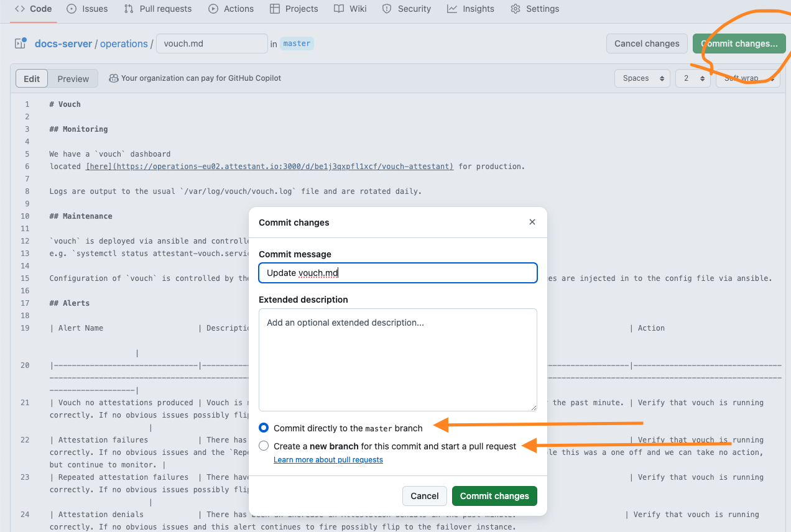Click the master branch label
This screenshot has width=791, height=532.
pyautogui.click(x=297, y=44)
